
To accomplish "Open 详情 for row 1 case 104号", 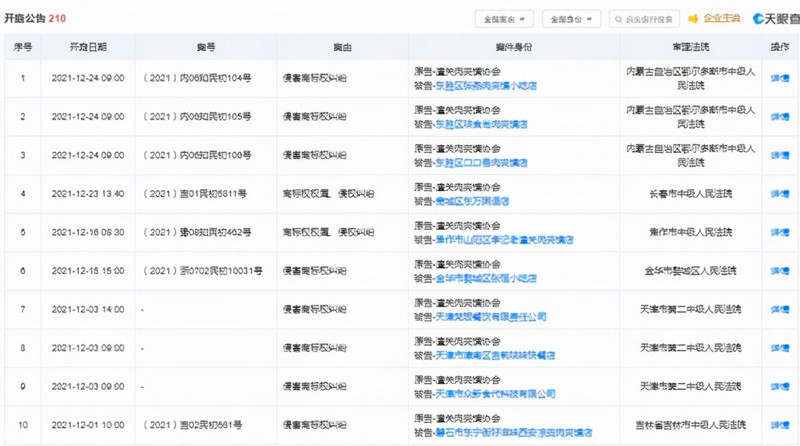I will [780, 78].
